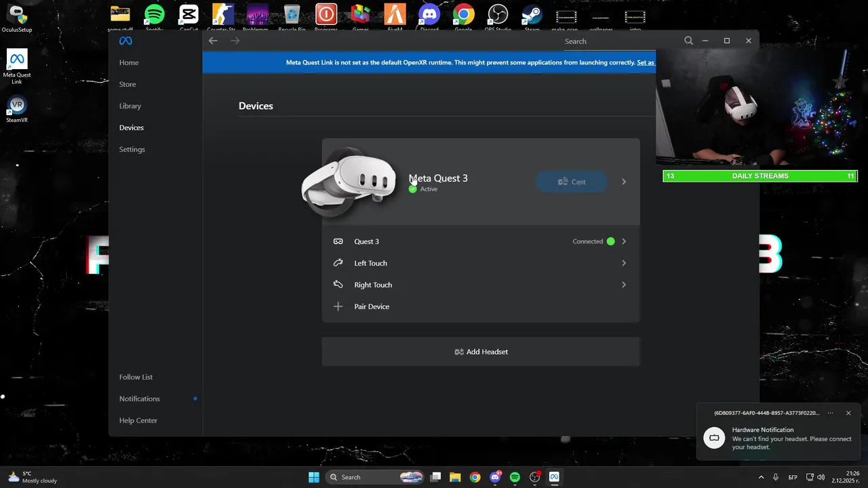This screenshot has width=868, height=488.
Task: Click the Hardware Notification message text
Action: click(791, 443)
